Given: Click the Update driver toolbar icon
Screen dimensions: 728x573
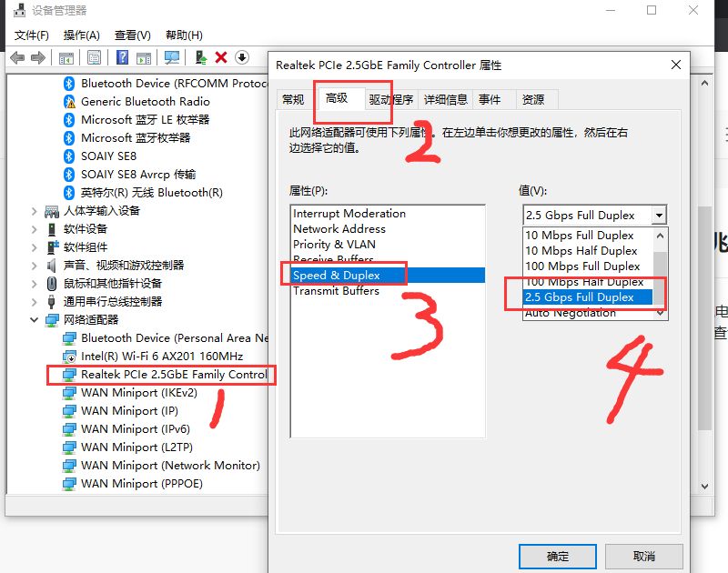Looking at the screenshot, I should 201,57.
